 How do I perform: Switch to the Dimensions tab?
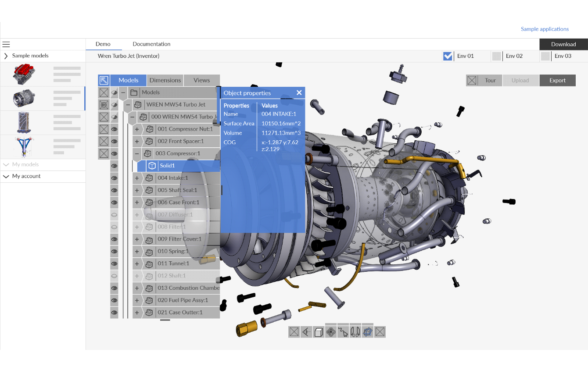pyautogui.click(x=165, y=80)
